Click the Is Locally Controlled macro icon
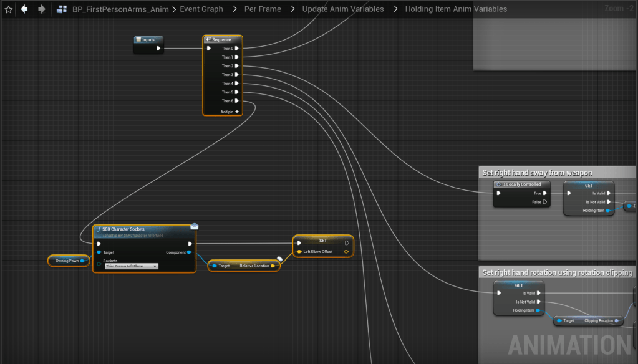This screenshot has width=638, height=364. coord(498,184)
